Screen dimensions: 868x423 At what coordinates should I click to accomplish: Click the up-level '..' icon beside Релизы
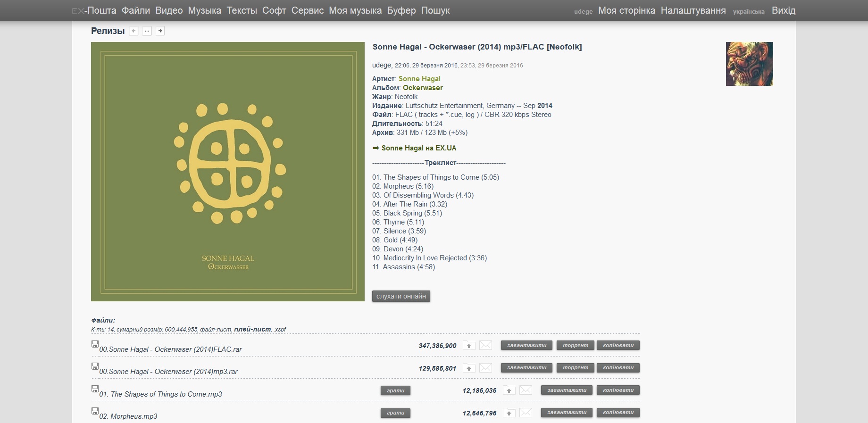[x=147, y=31]
